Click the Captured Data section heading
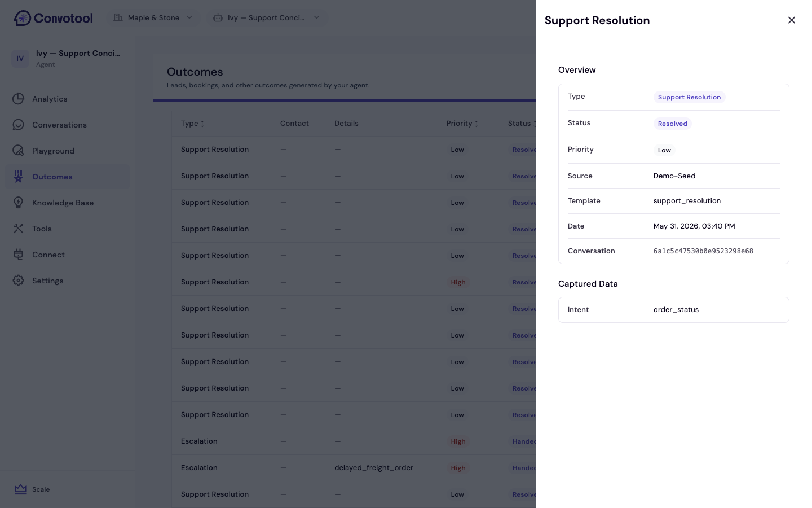Screen dimensions: 812x508 click(588, 284)
